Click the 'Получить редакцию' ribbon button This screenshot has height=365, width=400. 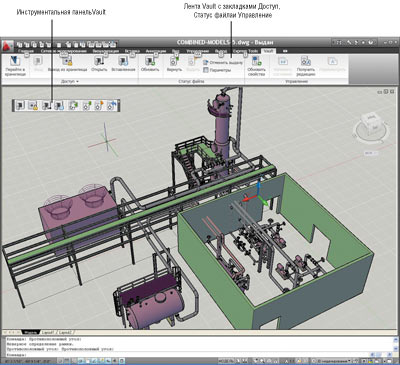(306, 66)
